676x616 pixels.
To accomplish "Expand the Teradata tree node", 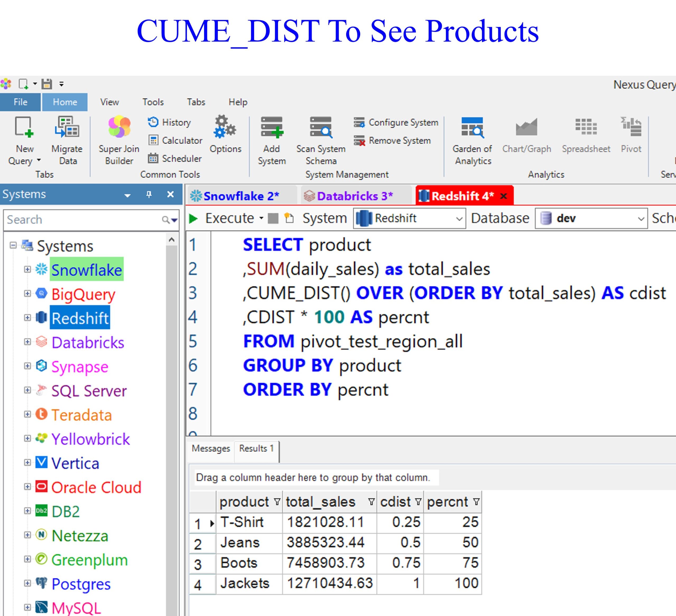I will [x=27, y=415].
